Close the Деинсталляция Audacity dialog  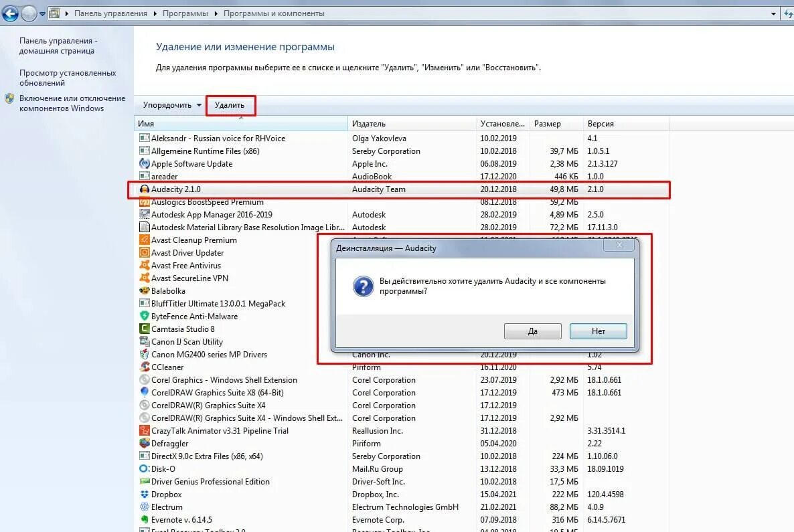[x=619, y=245]
